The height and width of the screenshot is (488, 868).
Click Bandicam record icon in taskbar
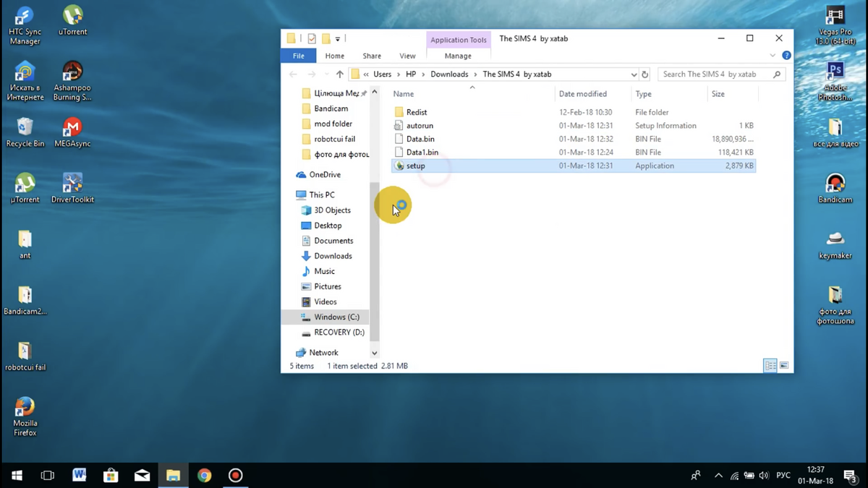click(235, 475)
